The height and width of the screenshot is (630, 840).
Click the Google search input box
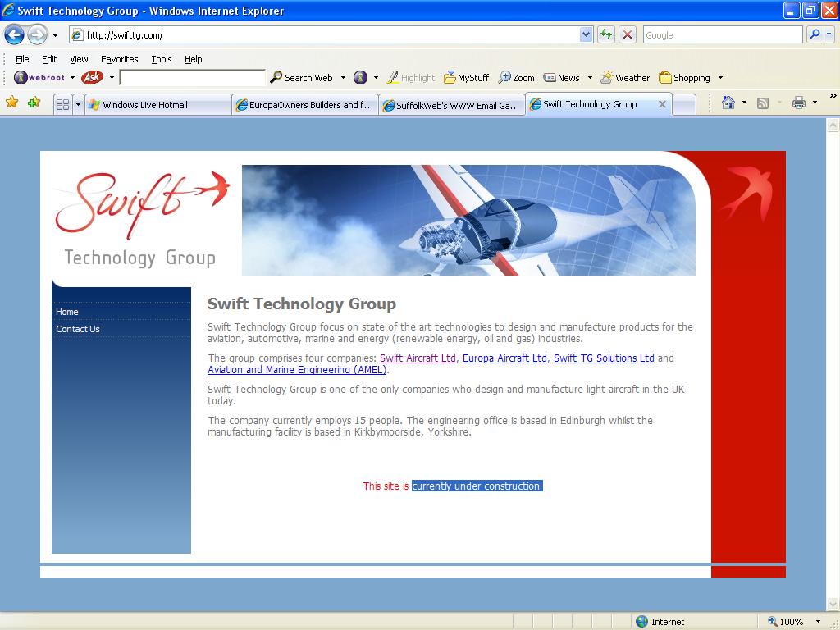point(722,34)
